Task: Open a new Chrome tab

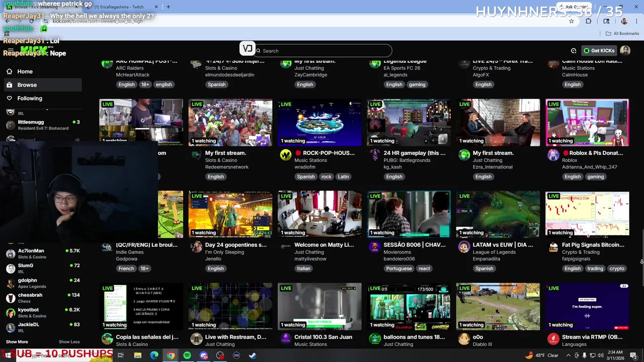Action: (x=168, y=7)
